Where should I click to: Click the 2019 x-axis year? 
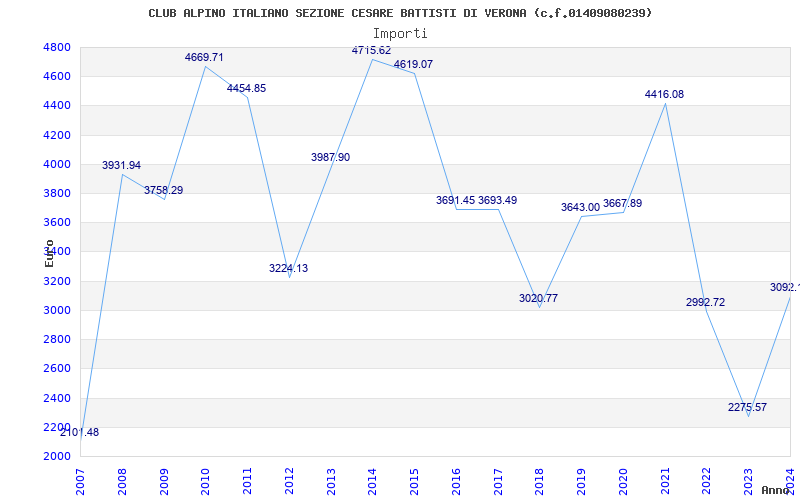(x=582, y=482)
